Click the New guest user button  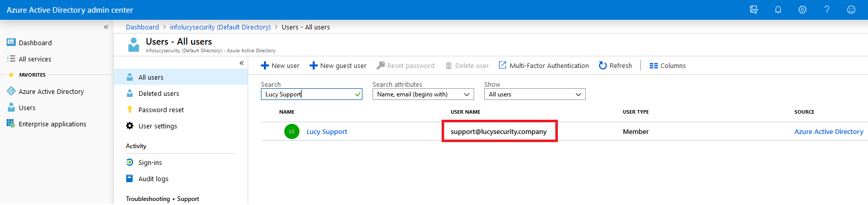click(x=338, y=65)
